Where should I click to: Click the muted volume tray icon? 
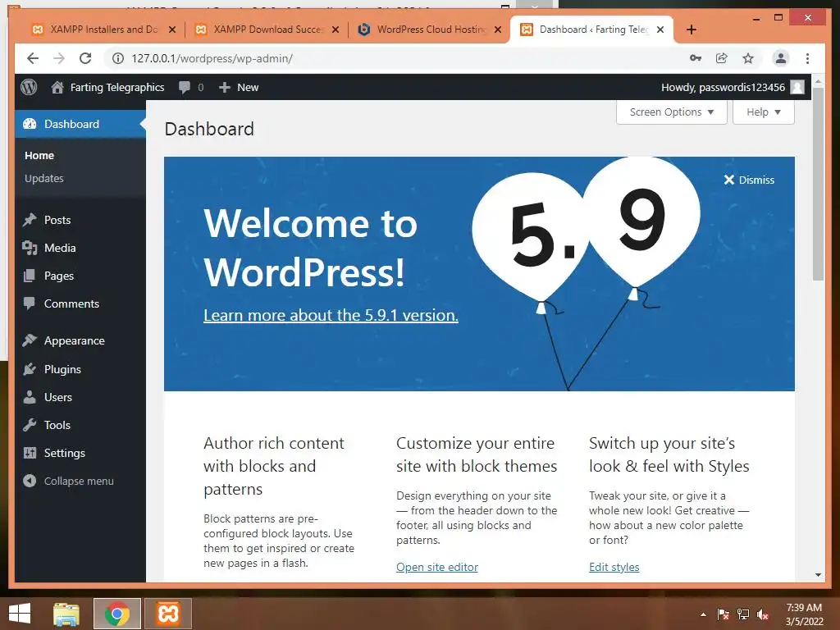pos(763,614)
